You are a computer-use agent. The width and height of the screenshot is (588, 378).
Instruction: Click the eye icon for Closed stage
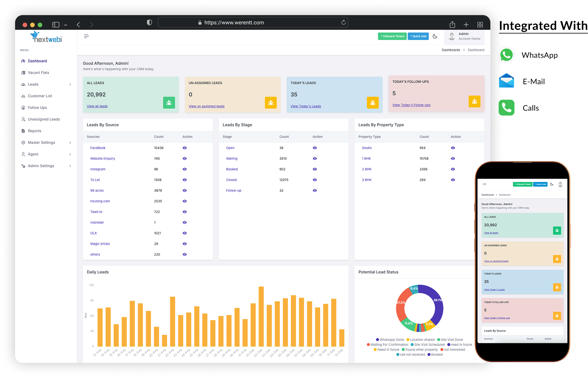tap(315, 180)
